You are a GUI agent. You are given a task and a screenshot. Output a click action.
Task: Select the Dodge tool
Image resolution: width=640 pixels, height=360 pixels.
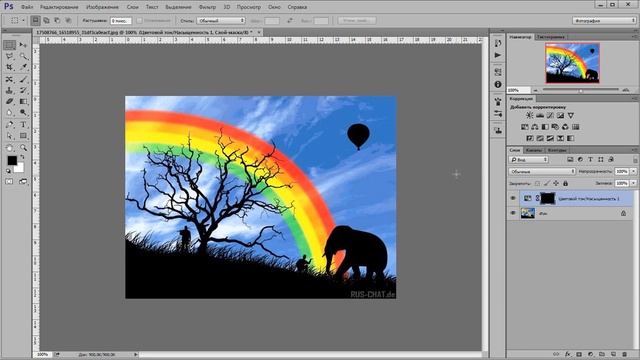click(x=23, y=112)
